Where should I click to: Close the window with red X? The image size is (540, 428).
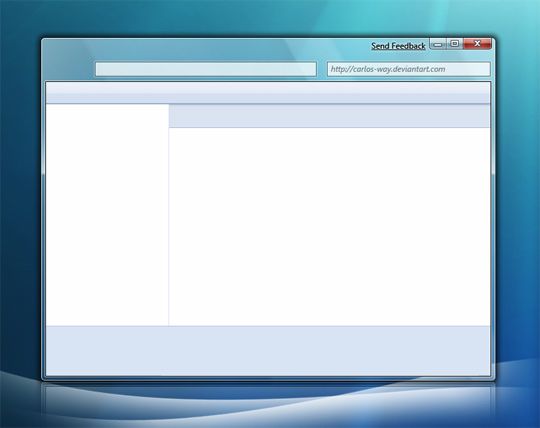click(477, 44)
